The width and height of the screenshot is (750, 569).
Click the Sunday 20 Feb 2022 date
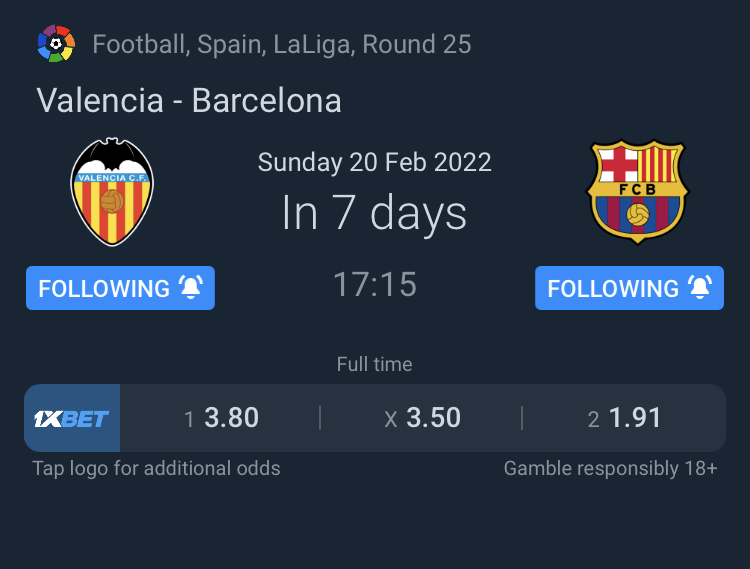pos(375,162)
